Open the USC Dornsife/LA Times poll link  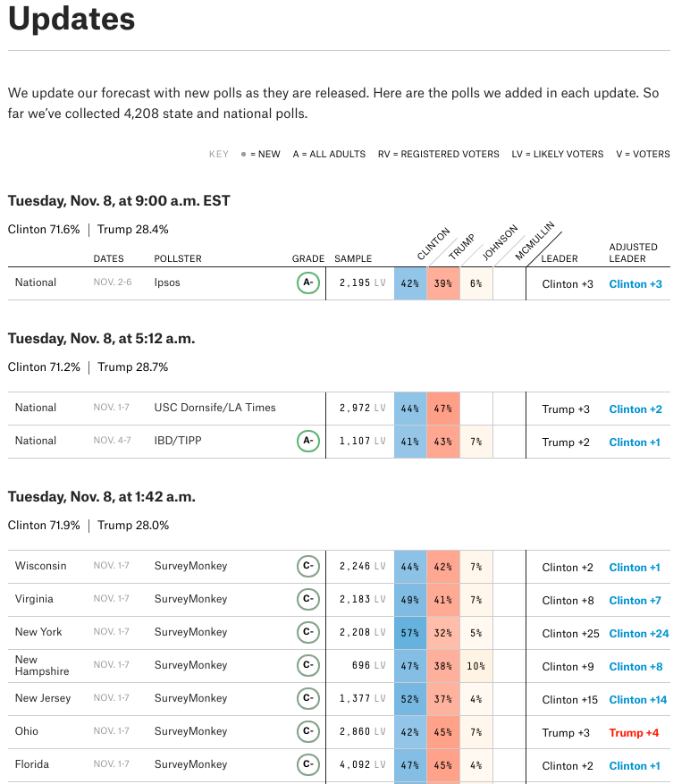(215, 408)
